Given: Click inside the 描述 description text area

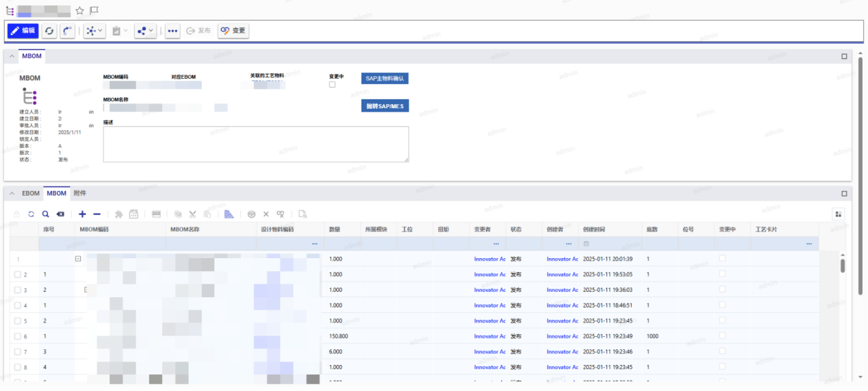Looking at the screenshot, I should click(255, 144).
